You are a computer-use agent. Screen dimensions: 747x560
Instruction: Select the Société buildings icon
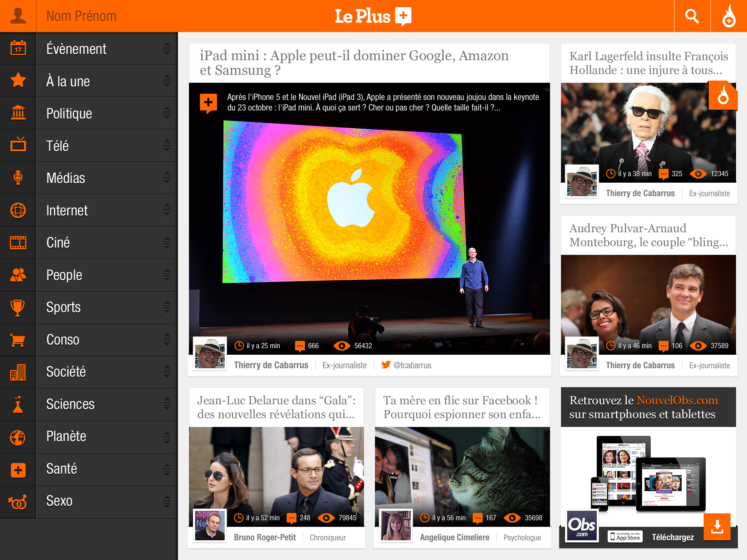[x=18, y=372]
